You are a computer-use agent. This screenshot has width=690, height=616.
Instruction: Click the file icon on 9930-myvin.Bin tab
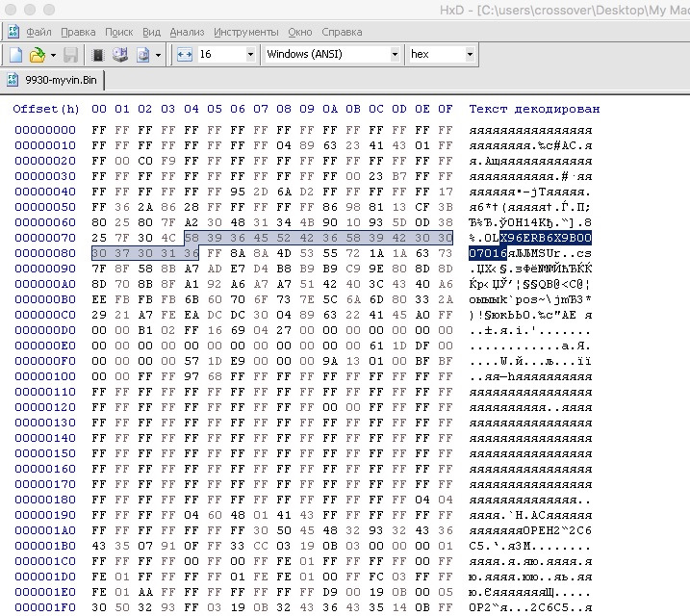(13, 80)
